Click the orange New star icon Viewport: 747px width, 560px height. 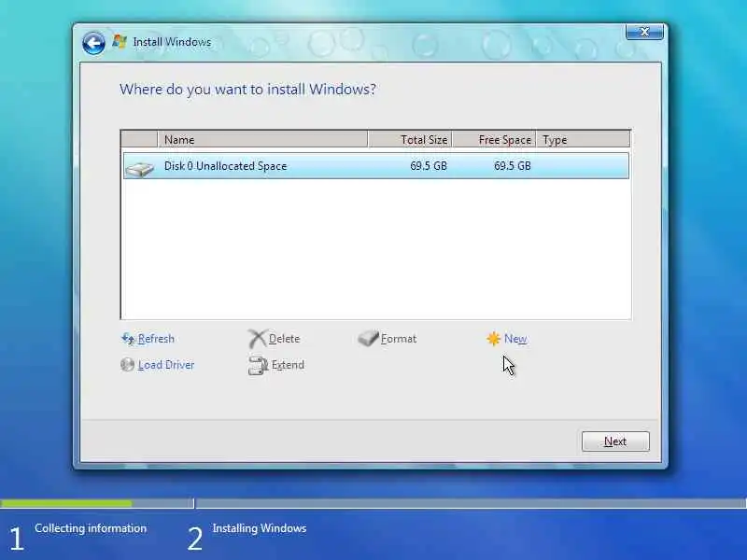494,339
